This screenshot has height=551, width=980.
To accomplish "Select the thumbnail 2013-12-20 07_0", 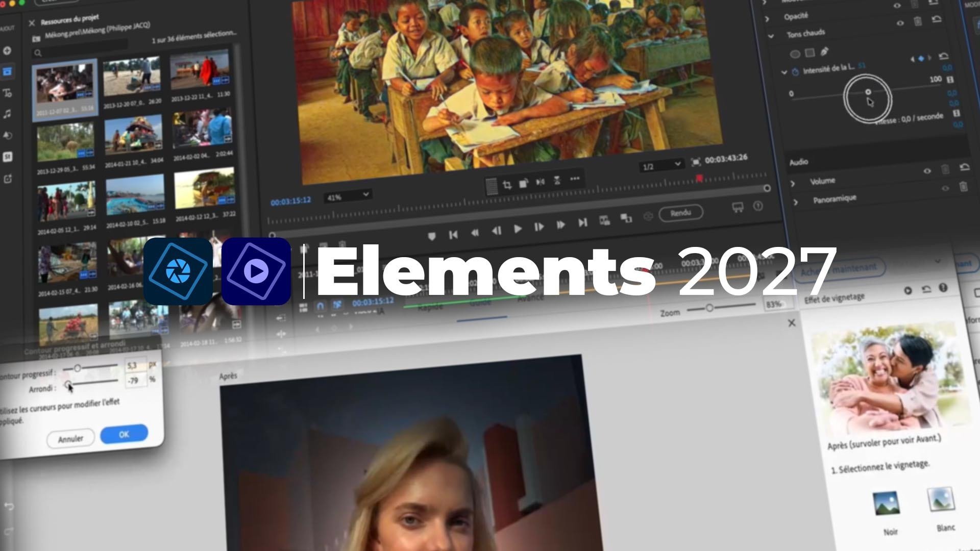I will pyautogui.click(x=132, y=77).
